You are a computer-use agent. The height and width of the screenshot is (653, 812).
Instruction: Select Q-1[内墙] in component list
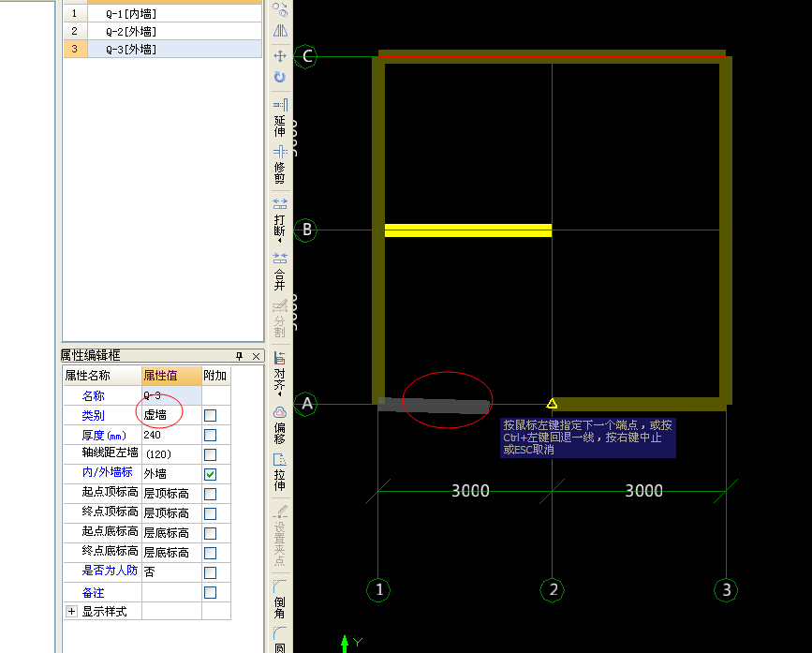point(174,13)
